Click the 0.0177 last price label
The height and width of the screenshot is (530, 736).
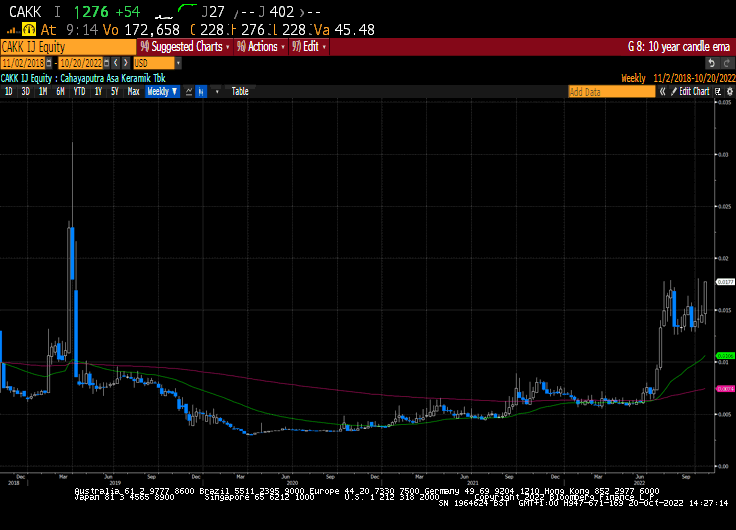(725, 282)
